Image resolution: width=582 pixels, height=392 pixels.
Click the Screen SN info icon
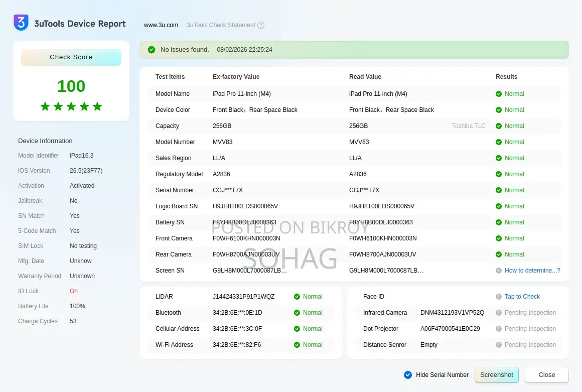point(499,271)
